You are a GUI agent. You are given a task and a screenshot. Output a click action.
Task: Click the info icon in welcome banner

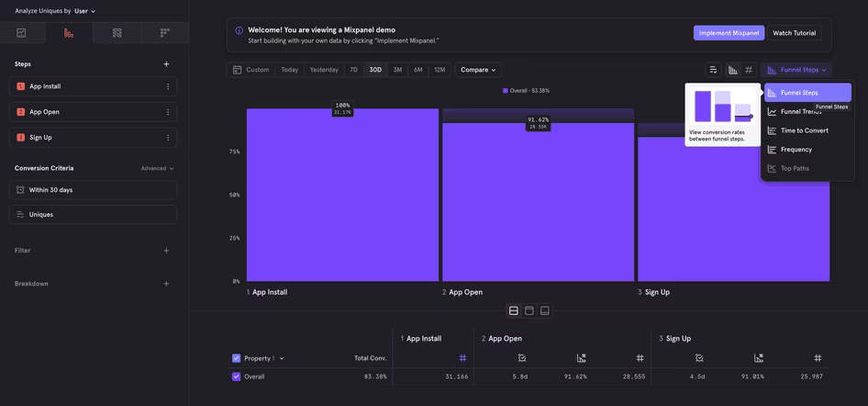[x=239, y=30]
